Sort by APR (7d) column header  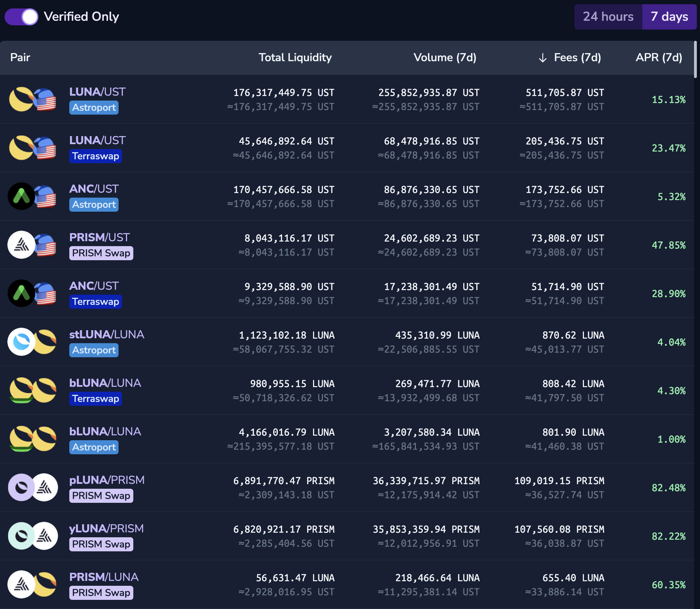[658, 58]
